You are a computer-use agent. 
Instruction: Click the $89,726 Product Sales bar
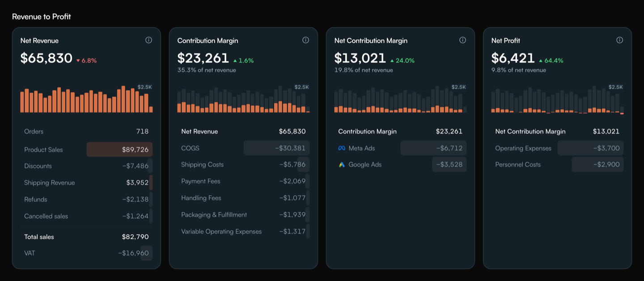click(x=119, y=150)
